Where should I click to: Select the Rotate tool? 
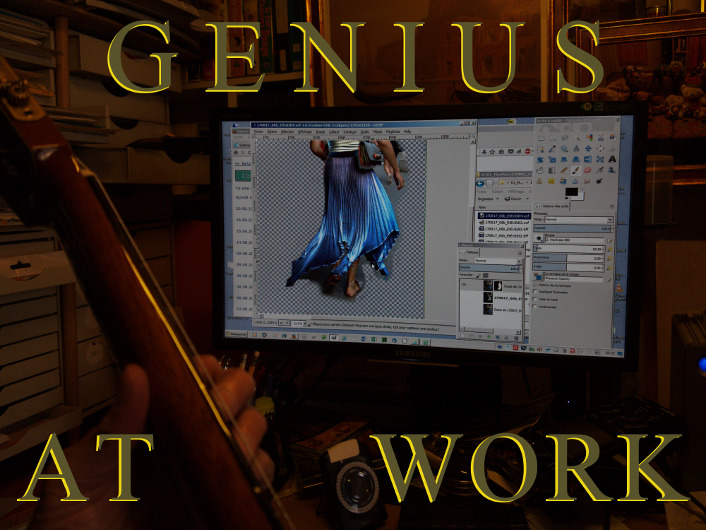(541, 159)
